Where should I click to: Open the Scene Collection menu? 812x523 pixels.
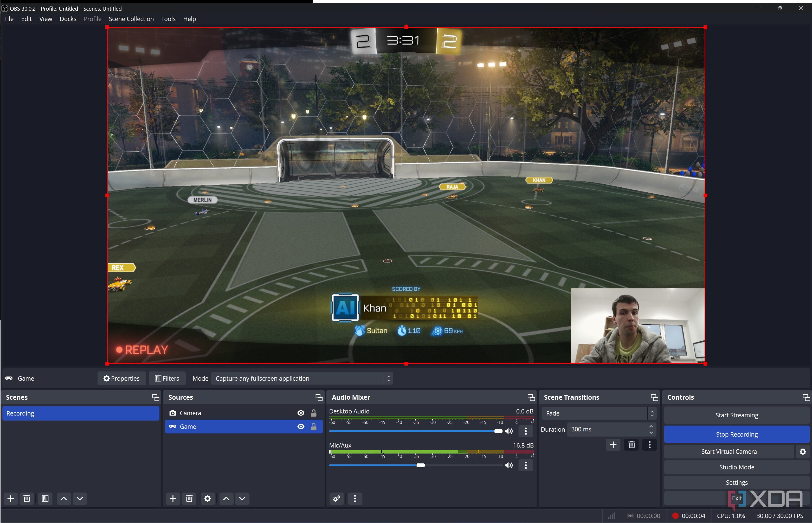[x=131, y=19]
